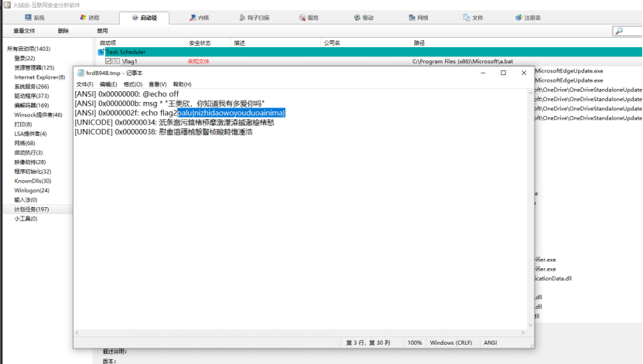Open Notepad's 文件(F) menu
643x364 pixels.
pos(85,84)
